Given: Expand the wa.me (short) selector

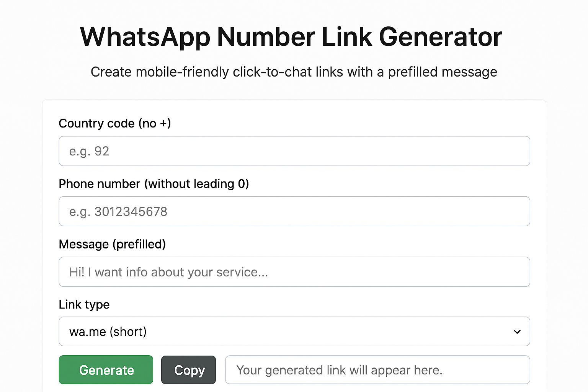Looking at the screenshot, I should tap(294, 332).
